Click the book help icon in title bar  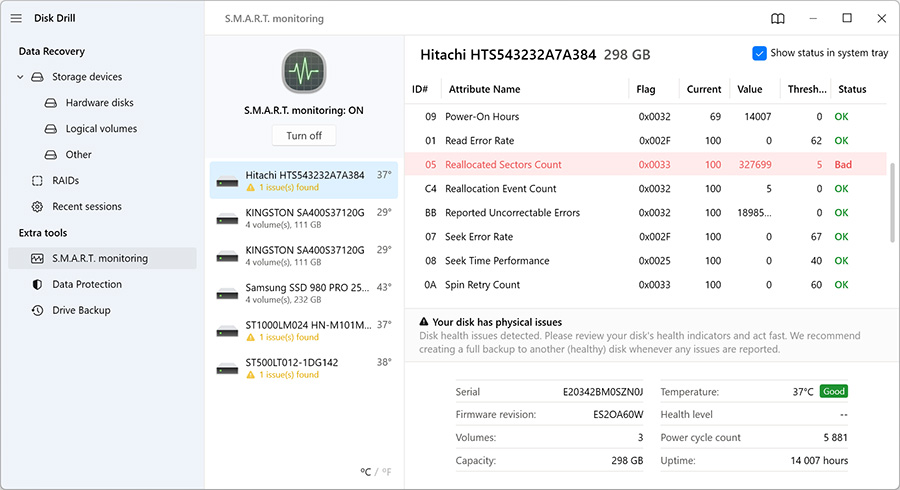click(778, 18)
